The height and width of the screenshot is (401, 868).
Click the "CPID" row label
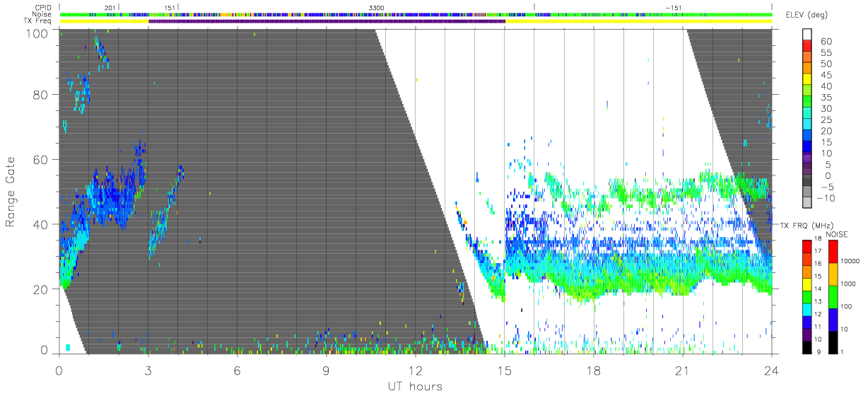click(42, 7)
